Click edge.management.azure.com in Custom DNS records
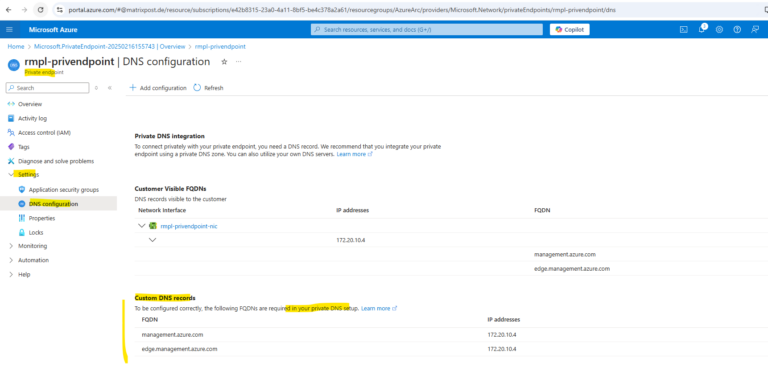This screenshot has width=768, height=367. coord(179,349)
